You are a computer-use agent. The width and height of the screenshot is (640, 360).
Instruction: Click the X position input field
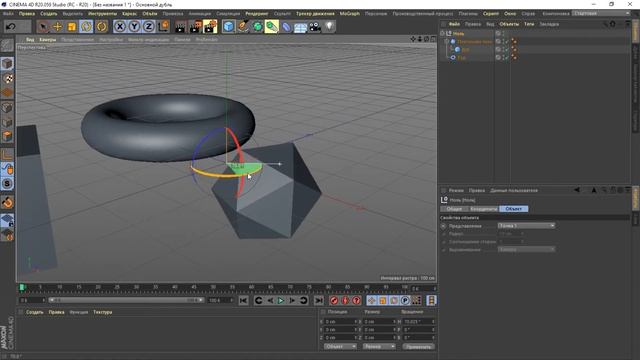coord(340,322)
